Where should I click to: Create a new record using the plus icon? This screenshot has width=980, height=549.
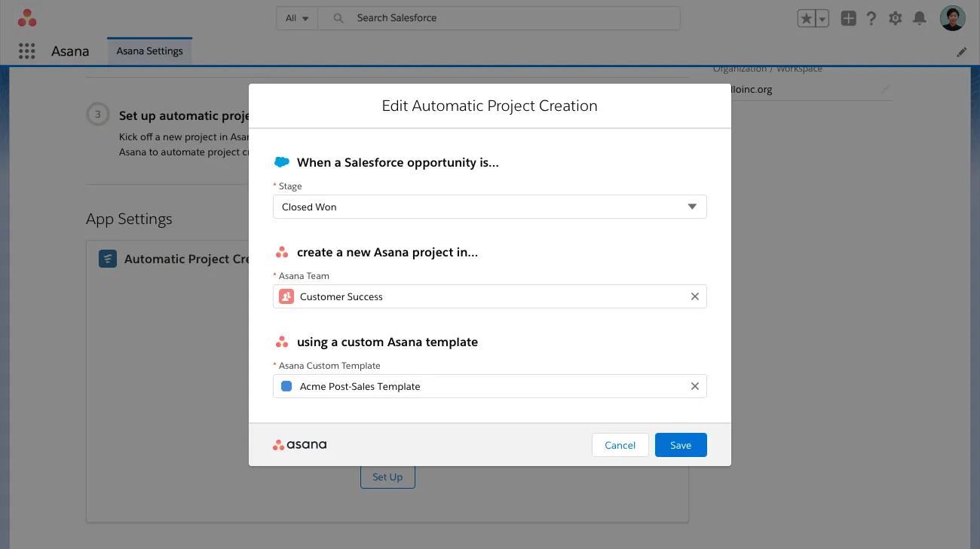tap(848, 17)
